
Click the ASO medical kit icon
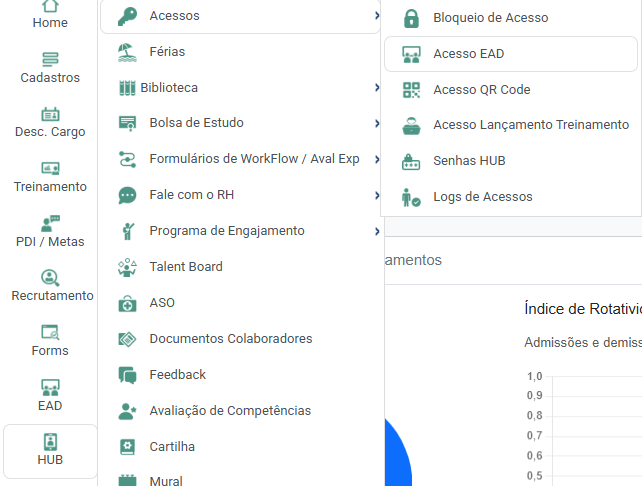tap(127, 303)
